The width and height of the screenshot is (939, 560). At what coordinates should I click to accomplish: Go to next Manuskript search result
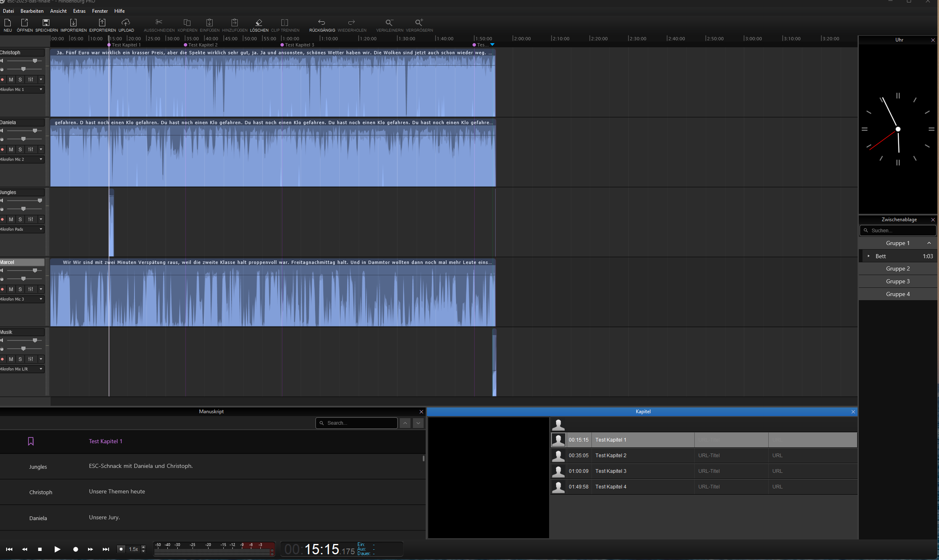click(418, 423)
